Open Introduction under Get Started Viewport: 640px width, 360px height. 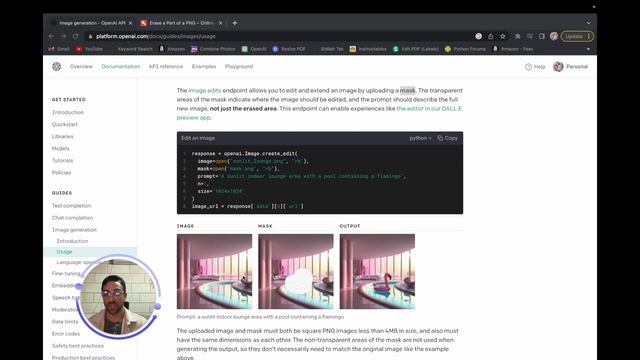tap(68, 112)
